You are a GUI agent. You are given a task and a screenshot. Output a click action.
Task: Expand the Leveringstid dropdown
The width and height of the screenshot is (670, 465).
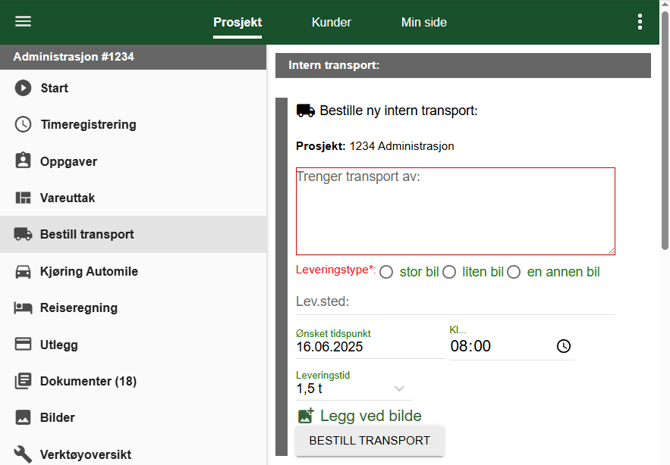[x=399, y=389]
